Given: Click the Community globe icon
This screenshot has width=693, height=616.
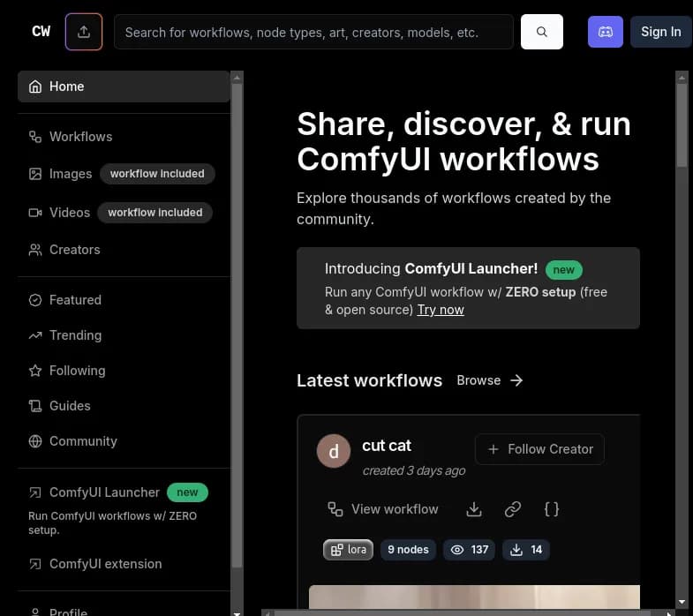Looking at the screenshot, I should click(x=35, y=441).
